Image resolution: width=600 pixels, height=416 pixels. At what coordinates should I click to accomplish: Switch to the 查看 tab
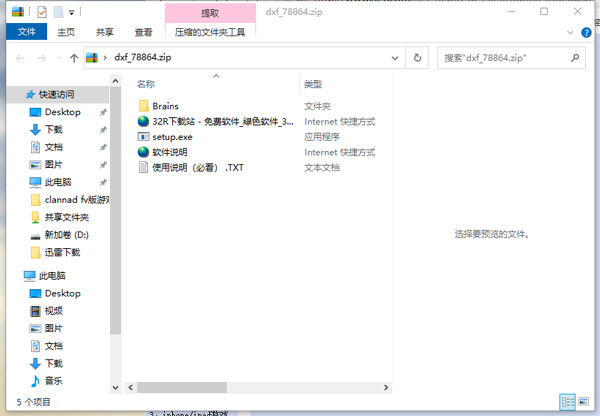pos(143,32)
